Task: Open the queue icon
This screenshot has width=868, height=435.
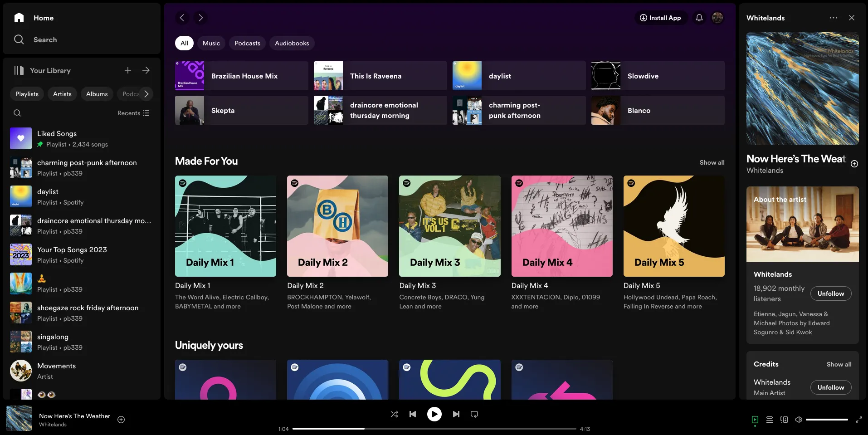Action: click(x=770, y=420)
